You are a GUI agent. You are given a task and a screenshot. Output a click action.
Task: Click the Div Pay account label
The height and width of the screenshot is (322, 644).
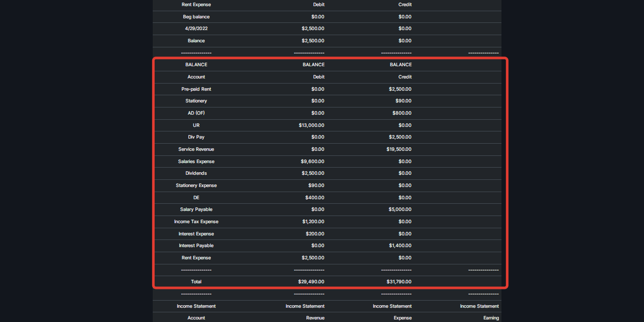point(196,137)
